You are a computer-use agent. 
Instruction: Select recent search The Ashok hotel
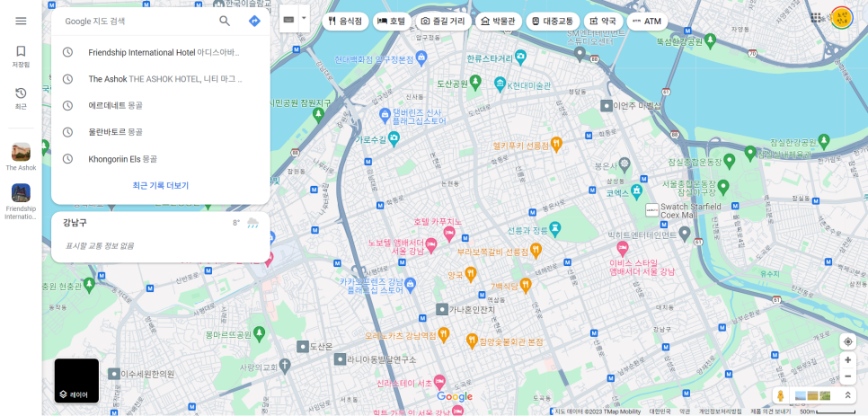pyautogui.click(x=161, y=79)
